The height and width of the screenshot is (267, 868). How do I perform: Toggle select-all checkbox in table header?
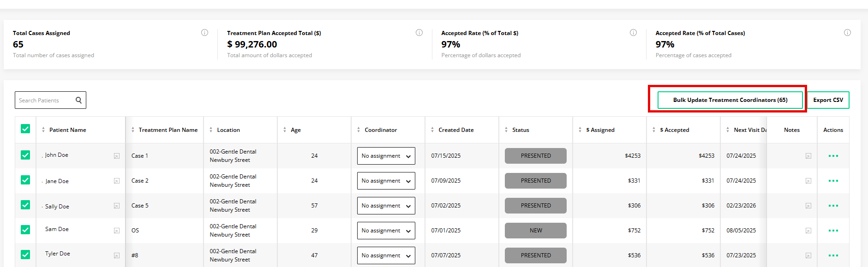click(25, 129)
